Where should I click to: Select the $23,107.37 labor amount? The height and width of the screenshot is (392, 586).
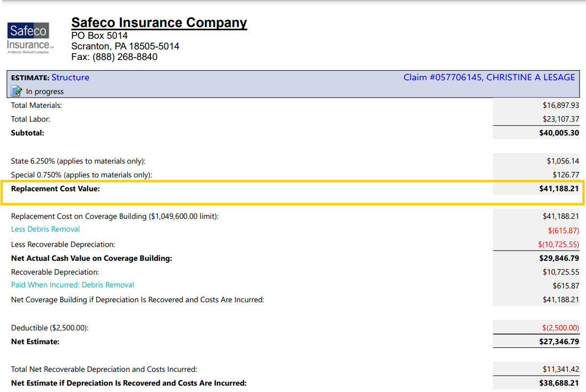pos(560,119)
